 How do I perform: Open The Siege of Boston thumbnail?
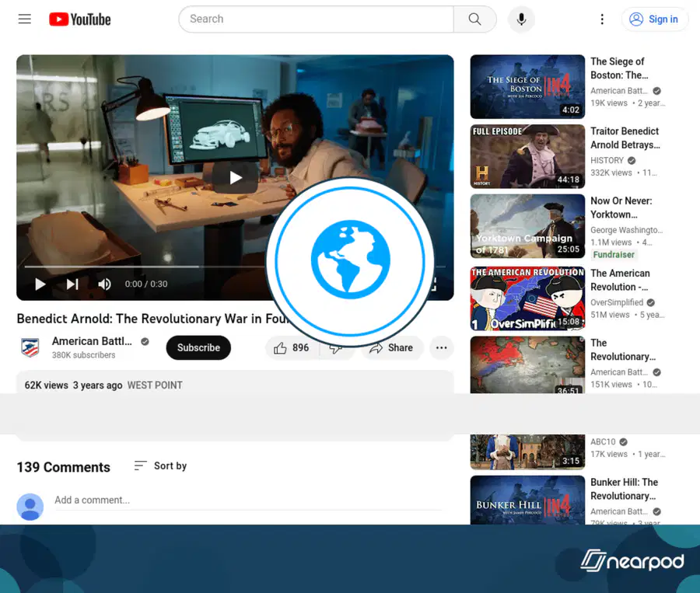(x=527, y=86)
